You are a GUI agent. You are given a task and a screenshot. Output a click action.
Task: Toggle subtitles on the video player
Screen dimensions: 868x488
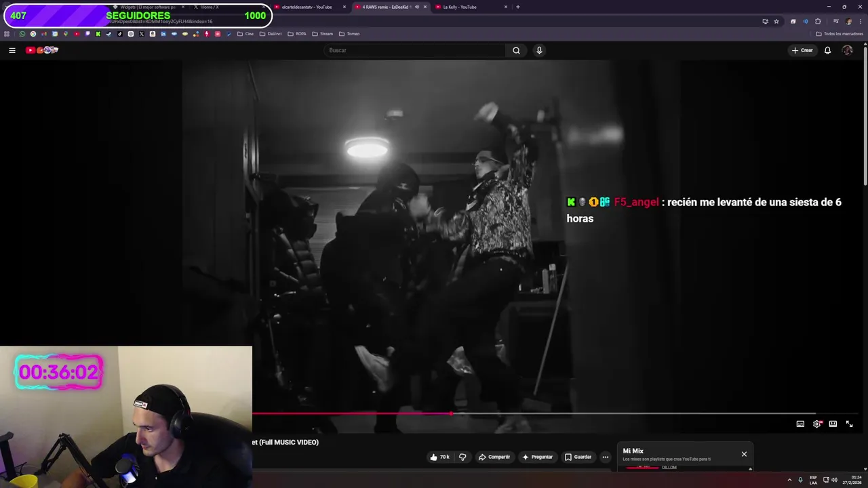800,424
